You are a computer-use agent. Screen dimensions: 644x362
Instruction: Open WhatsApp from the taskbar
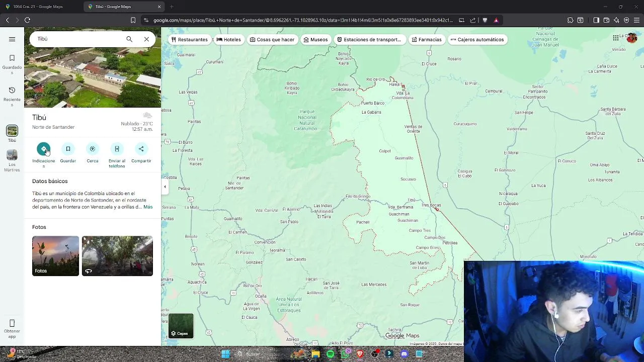pos(345,354)
